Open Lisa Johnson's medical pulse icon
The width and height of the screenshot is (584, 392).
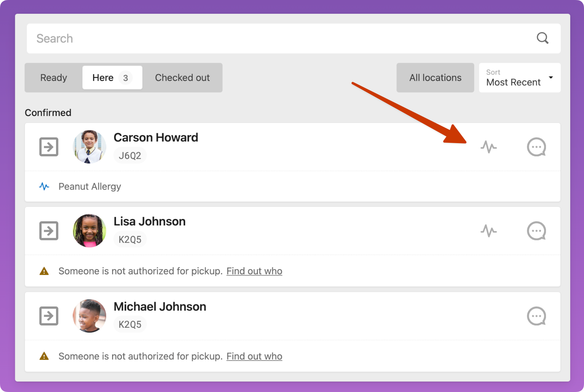click(x=489, y=231)
